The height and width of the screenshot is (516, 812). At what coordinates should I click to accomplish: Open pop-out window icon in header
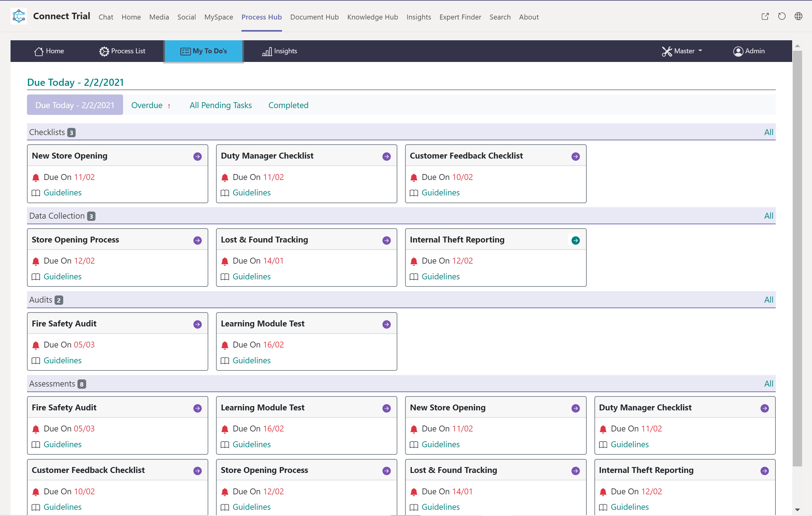765,16
